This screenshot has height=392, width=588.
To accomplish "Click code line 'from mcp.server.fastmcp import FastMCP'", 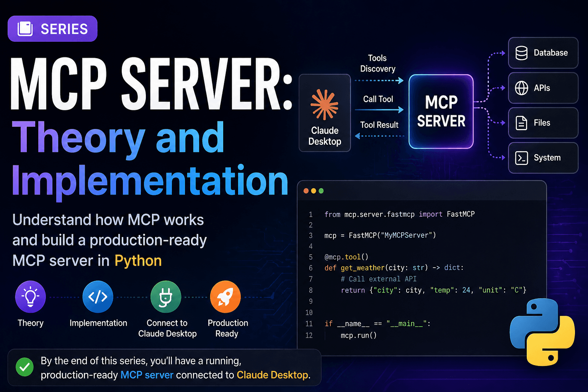I will (400, 214).
